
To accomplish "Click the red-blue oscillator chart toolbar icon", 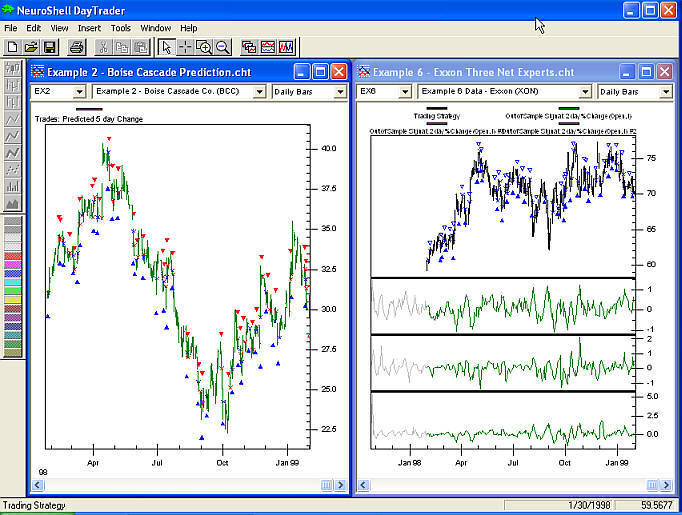I will pyautogui.click(x=287, y=47).
